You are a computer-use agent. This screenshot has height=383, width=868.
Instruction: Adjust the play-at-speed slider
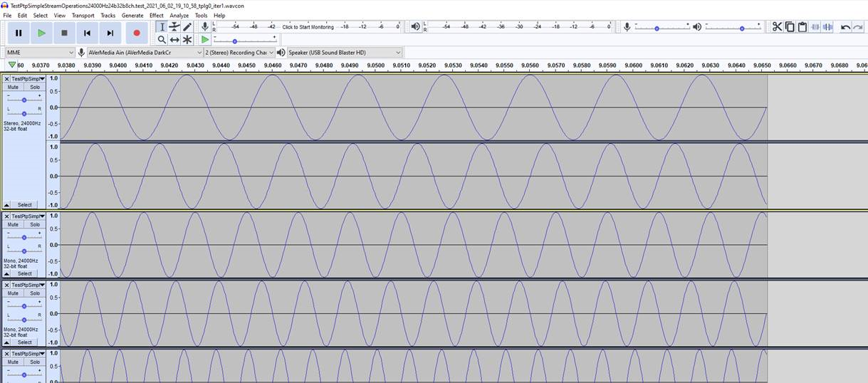pos(245,40)
